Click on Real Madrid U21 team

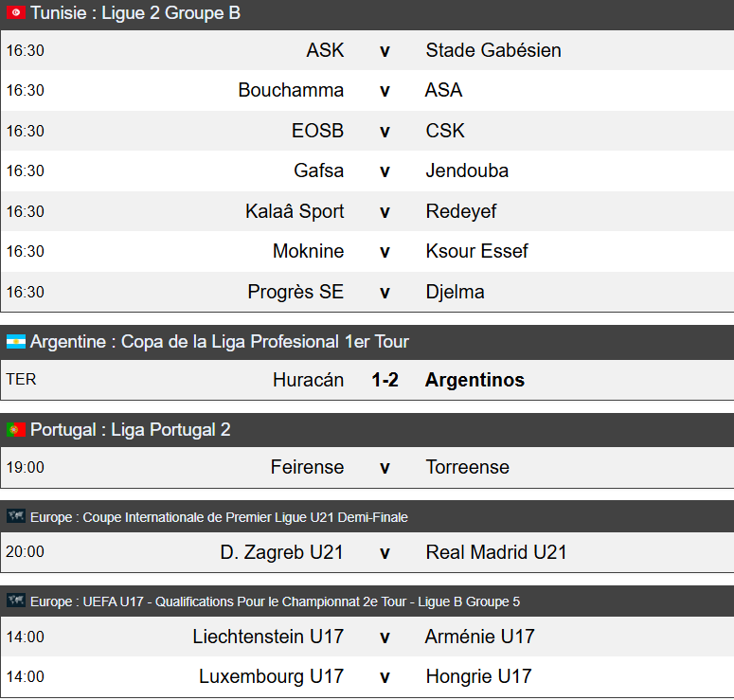pyautogui.click(x=496, y=552)
